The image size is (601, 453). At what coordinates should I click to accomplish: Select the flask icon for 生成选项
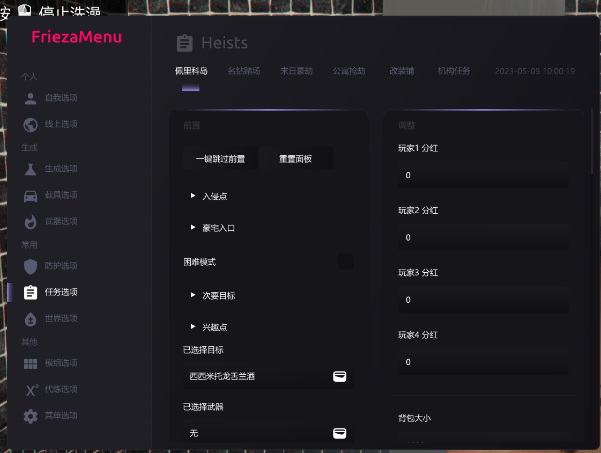coord(30,169)
